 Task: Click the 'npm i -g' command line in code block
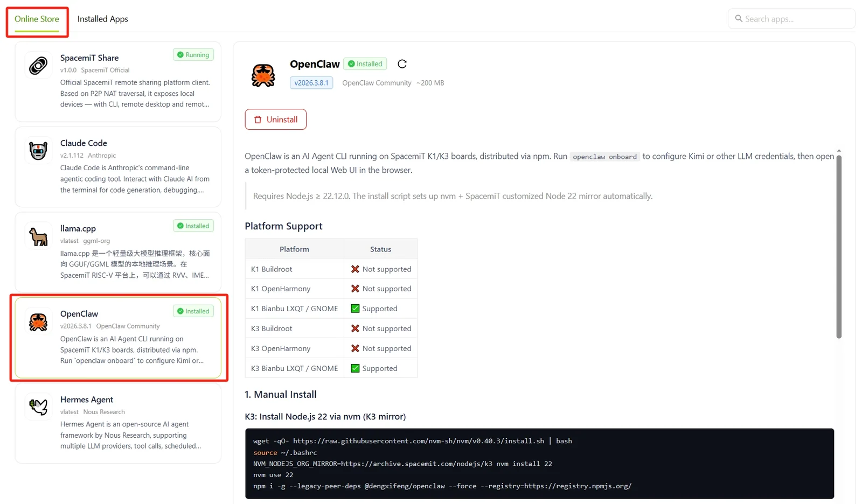click(442, 486)
